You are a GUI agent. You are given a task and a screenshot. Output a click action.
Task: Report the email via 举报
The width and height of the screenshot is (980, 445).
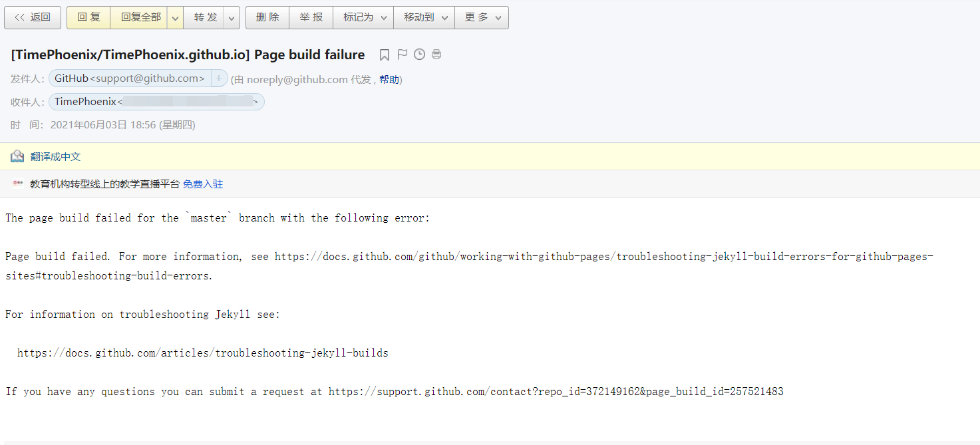point(310,17)
